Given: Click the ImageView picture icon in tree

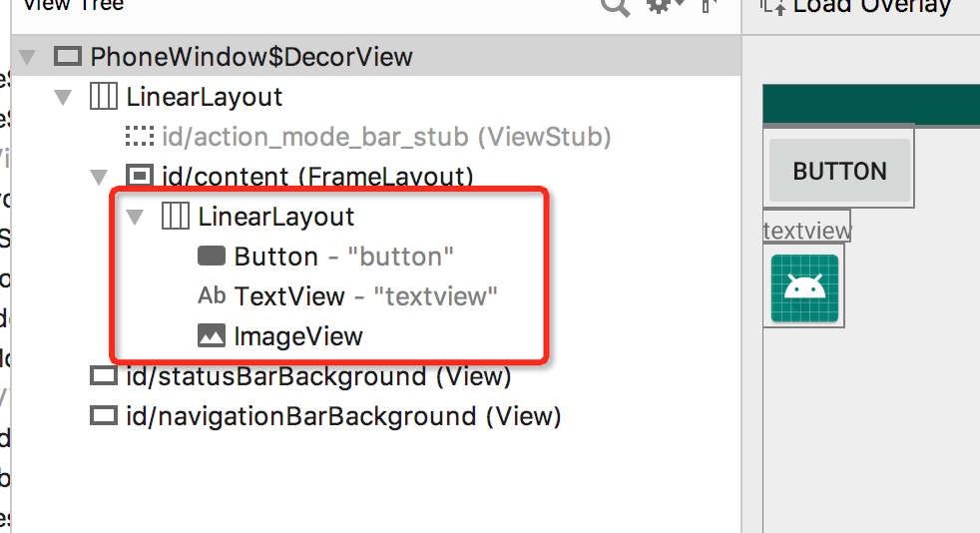Looking at the screenshot, I should coord(212,335).
